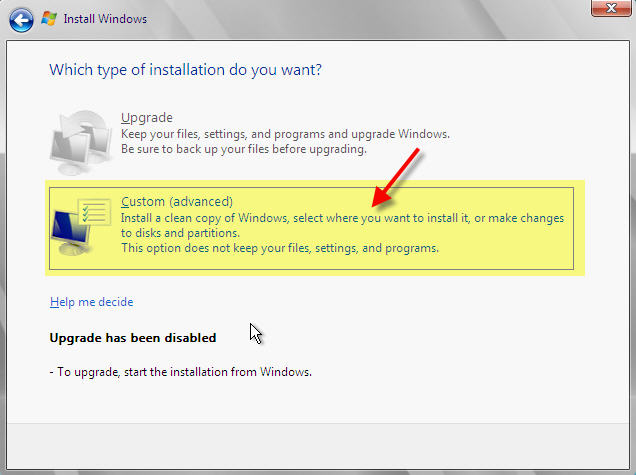Viewport: 636px width, 475px height.
Task: Click the Windows flag logo icon
Action: [49, 19]
